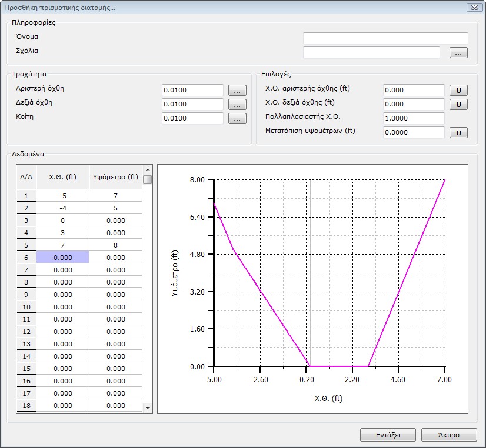Select the Χ.Θ. cell in row 6

click(62, 258)
